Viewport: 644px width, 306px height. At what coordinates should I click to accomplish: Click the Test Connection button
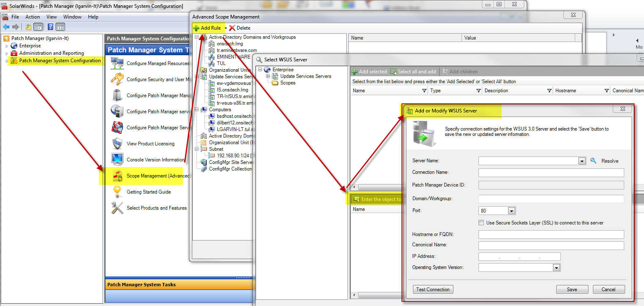tap(433, 290)
